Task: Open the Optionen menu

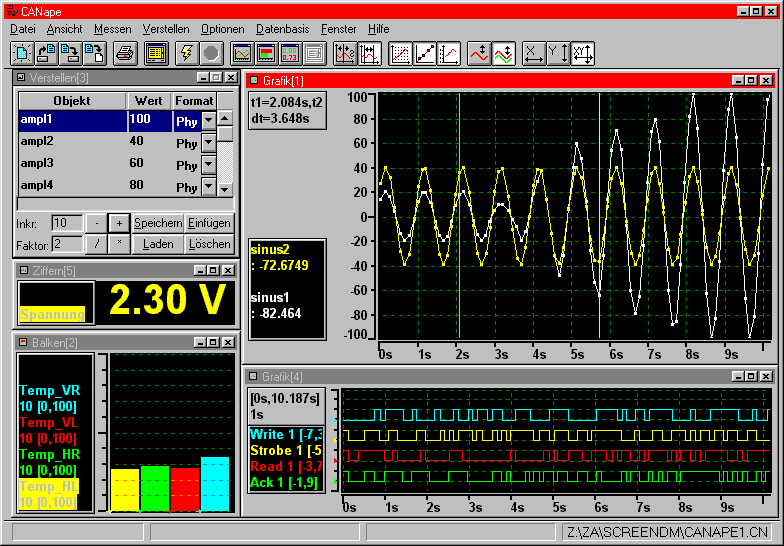Action: 222,29
